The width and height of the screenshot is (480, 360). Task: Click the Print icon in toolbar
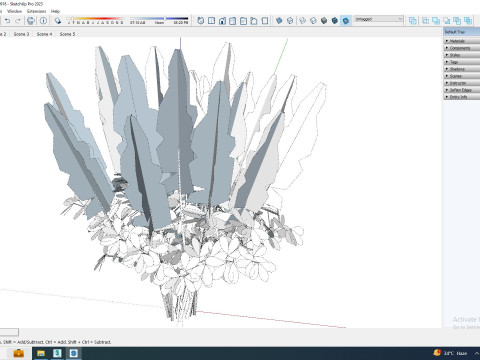(x=31, y=21)
